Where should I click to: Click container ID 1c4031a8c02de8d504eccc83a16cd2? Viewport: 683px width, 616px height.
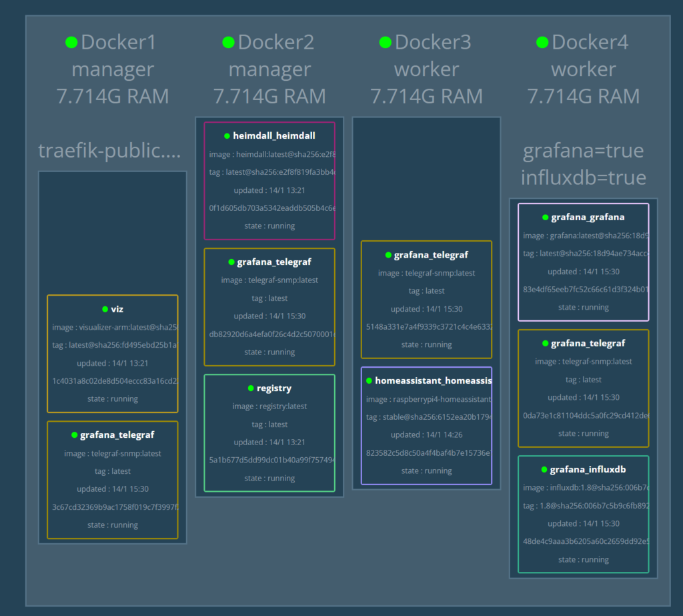115,381
